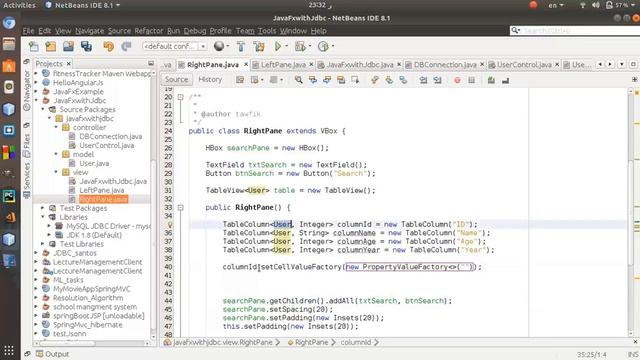The width and height of the screenshot is (640, 360).
Task: Click the Save All toolbar icon
Action: click(86, 47)
